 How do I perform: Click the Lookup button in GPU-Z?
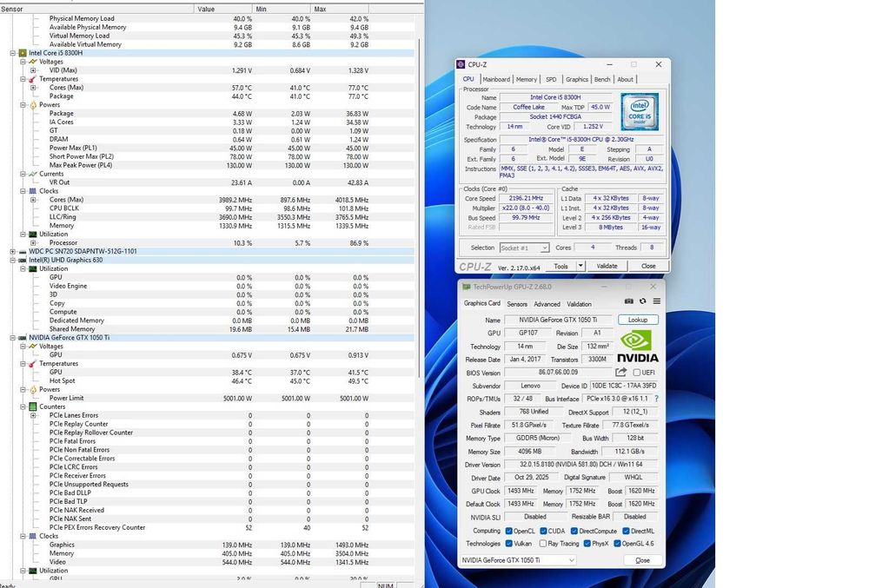(x=638, y=320)
